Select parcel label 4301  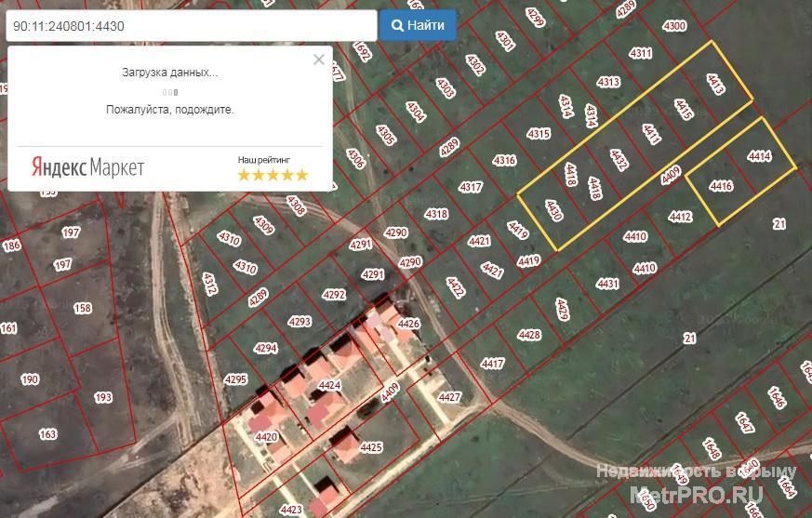pos(505,41)
